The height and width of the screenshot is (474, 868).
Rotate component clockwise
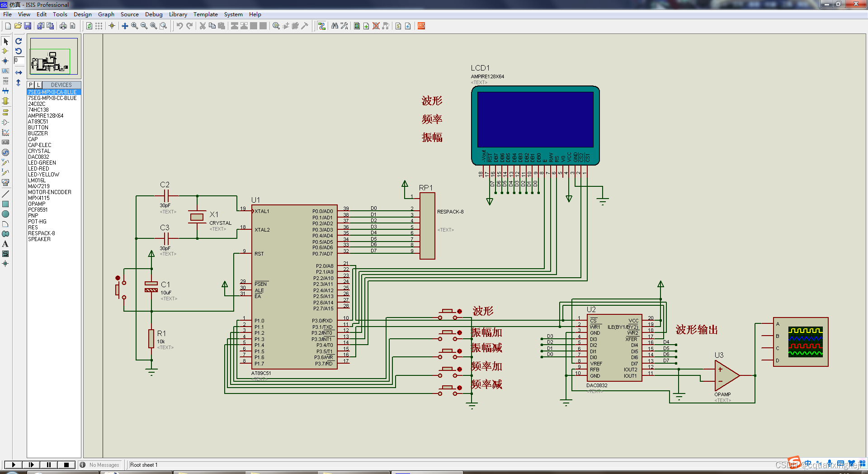19,41
